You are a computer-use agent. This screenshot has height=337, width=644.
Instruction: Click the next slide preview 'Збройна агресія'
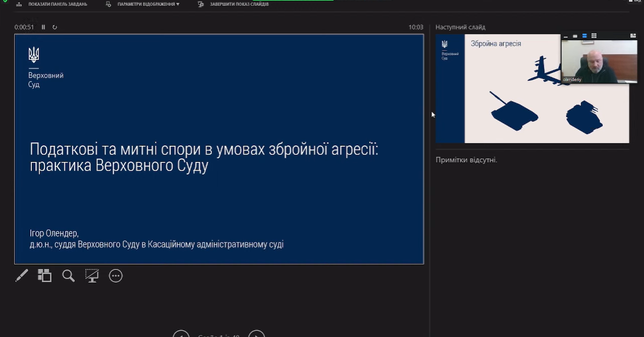click(502, 104)
